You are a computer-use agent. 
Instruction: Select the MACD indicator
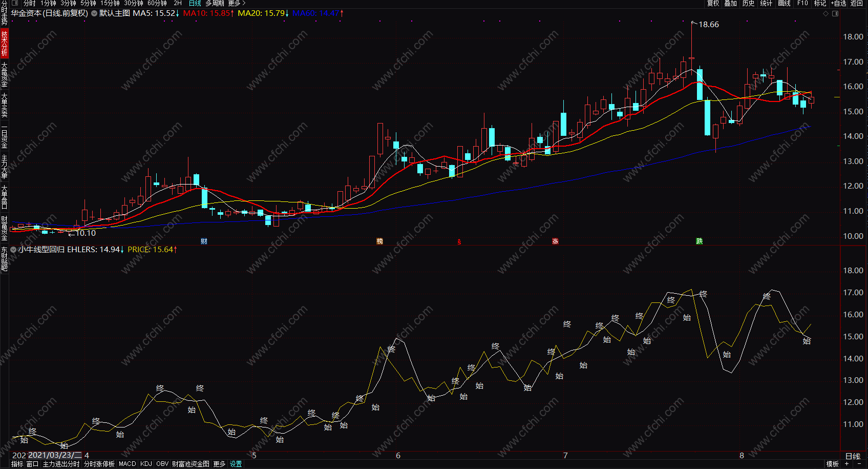click(x=128, y=464)
